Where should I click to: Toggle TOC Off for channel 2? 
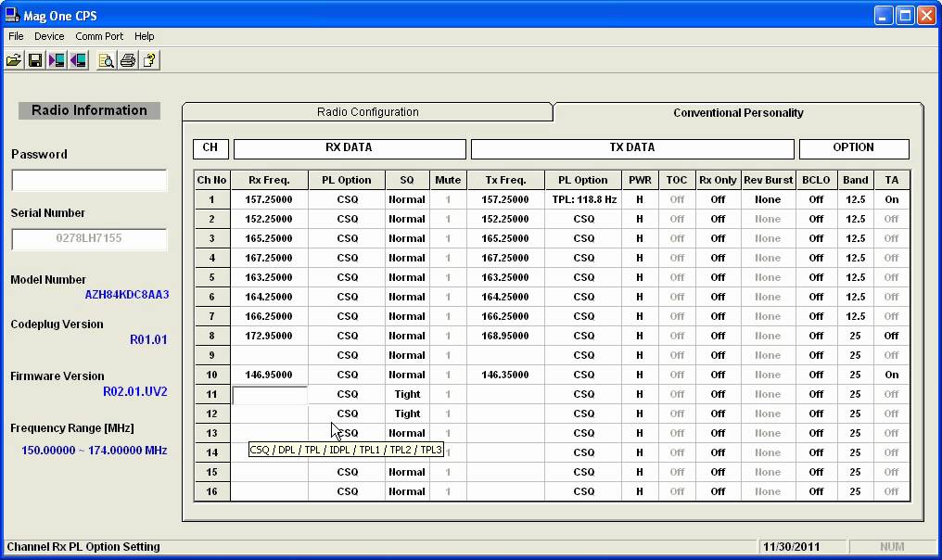[677, 220]
